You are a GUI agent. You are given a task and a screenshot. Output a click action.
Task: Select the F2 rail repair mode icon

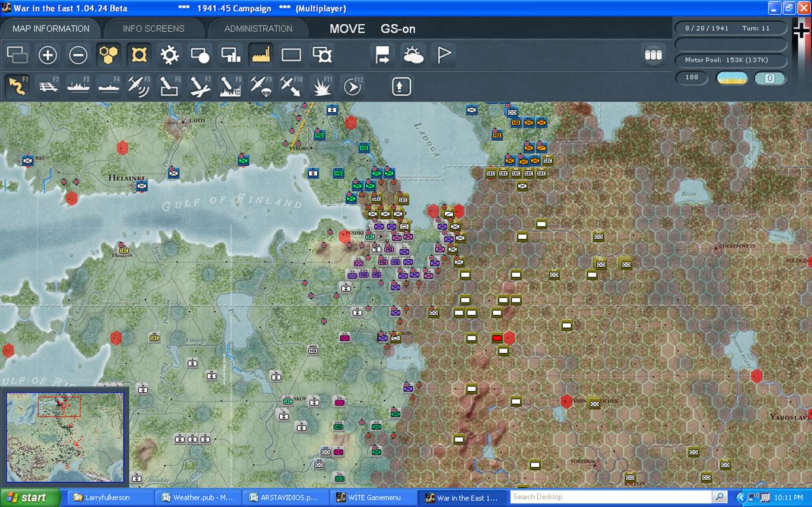[x=48, y=86]
